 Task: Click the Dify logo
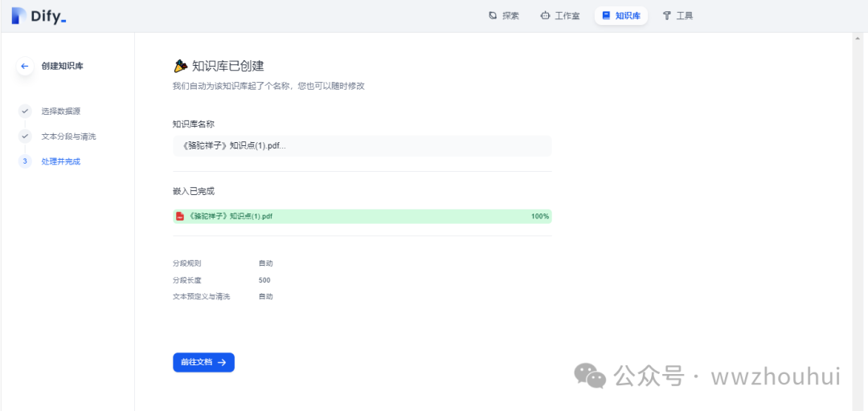tap(39, 16)
